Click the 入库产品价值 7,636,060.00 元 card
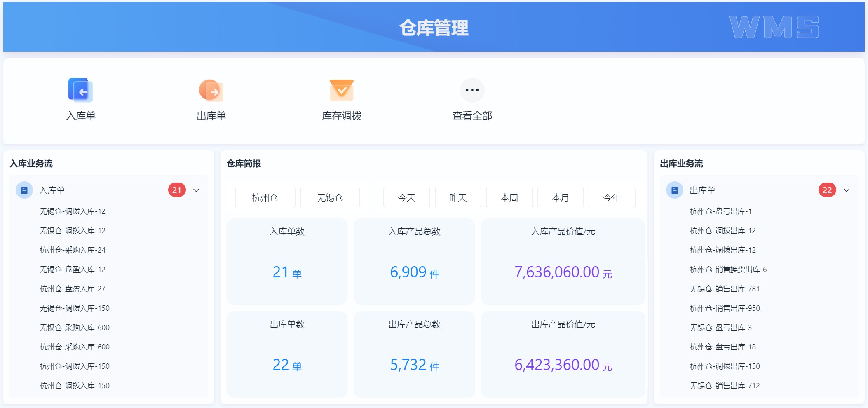Image resolution: width=868 pixels, height=408 pixels. (x=563, y=262)
